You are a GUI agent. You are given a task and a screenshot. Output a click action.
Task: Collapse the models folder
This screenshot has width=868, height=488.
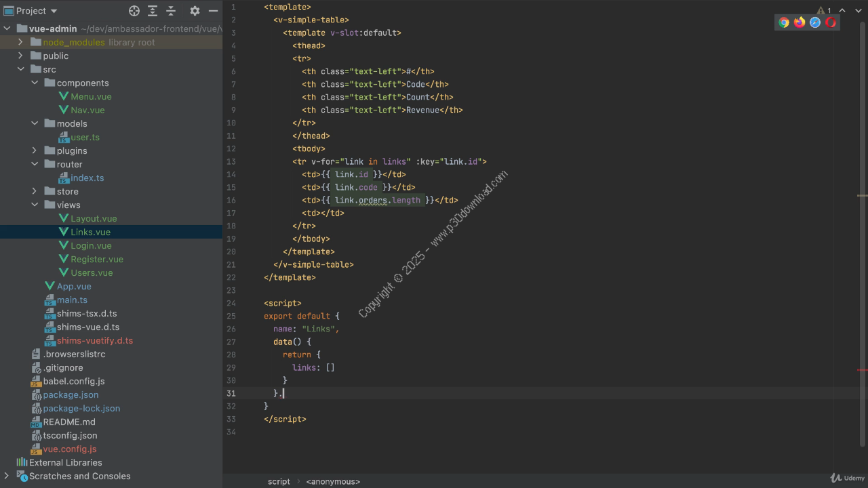pos(35,123)
